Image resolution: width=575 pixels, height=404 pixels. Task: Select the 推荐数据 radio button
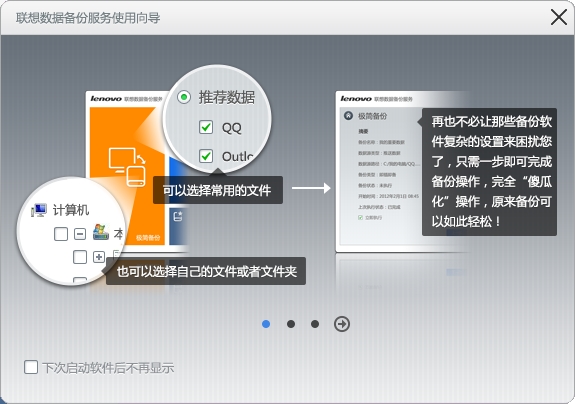click(x=184, y=97)
